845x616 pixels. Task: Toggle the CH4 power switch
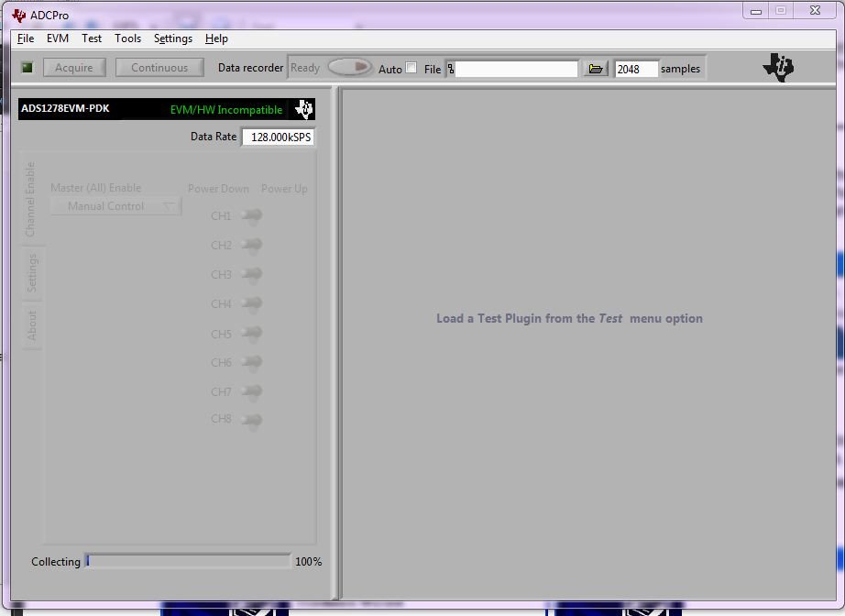[252, 303]
